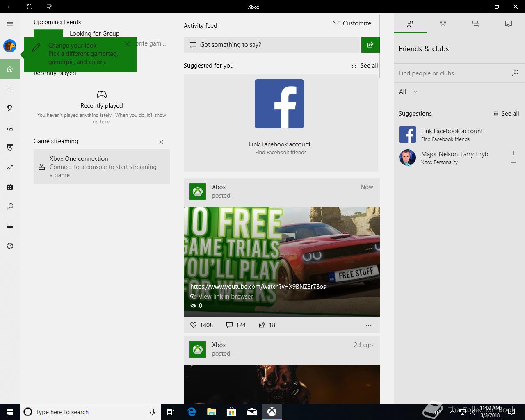Image resolution: width=525 pixels, height=420 pixels.
Task: Go to the Home tab in sidebar
Action: coord(10,69)
